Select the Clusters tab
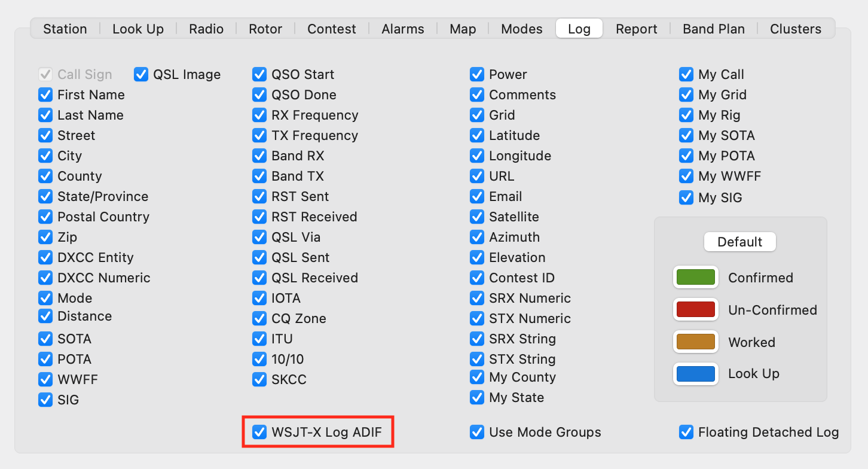 click(x=795, y=28)
